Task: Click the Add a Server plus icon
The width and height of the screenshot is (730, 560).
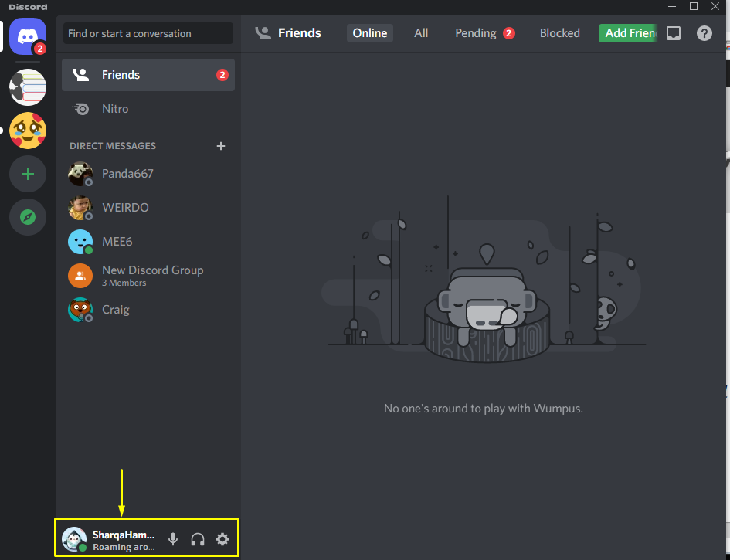Action: click(x=28, y=174)
